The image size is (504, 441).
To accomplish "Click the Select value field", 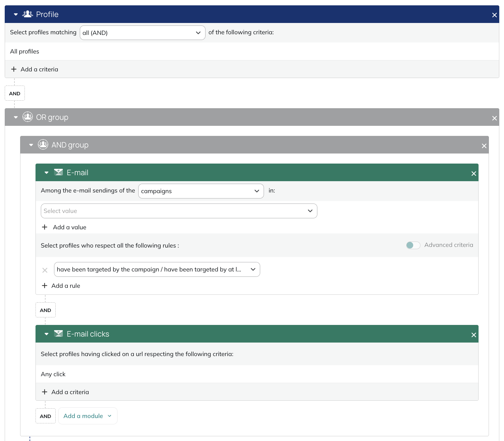I will click(x=179, y=211).
